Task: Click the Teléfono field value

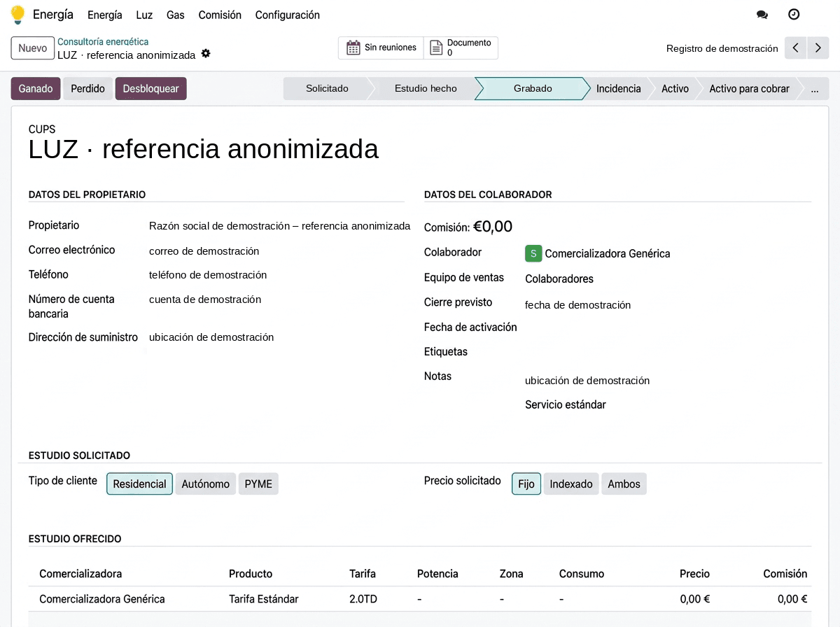Action: (208, 275)
